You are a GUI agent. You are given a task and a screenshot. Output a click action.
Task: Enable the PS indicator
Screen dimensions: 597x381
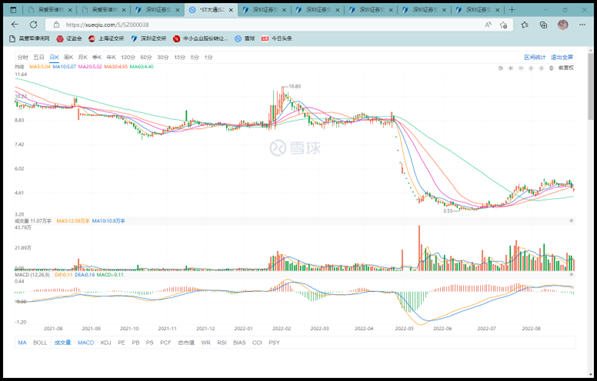click(x=150, y=343)
